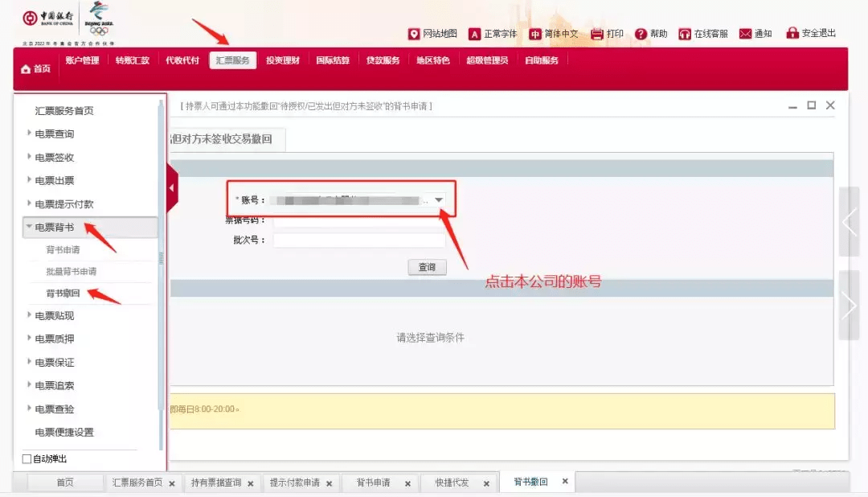Go to 首页 home icon
The height and width of the screenshot is (497, 868).
26,69
